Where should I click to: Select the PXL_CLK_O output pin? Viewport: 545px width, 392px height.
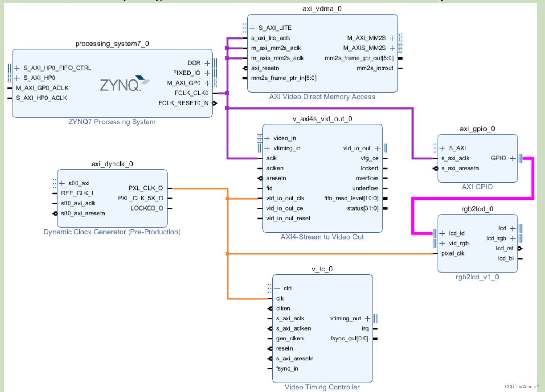[x=146, y=188]
